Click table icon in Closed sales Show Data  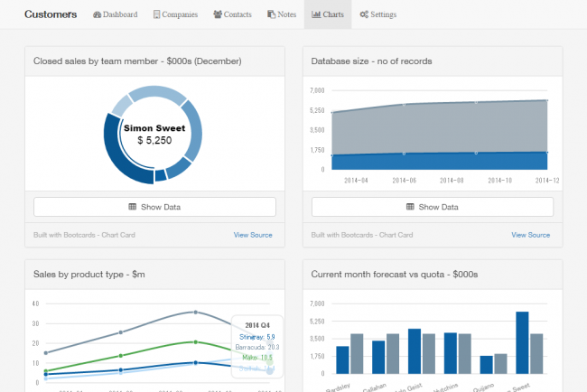pyautogui.click(x=133, y=207)
